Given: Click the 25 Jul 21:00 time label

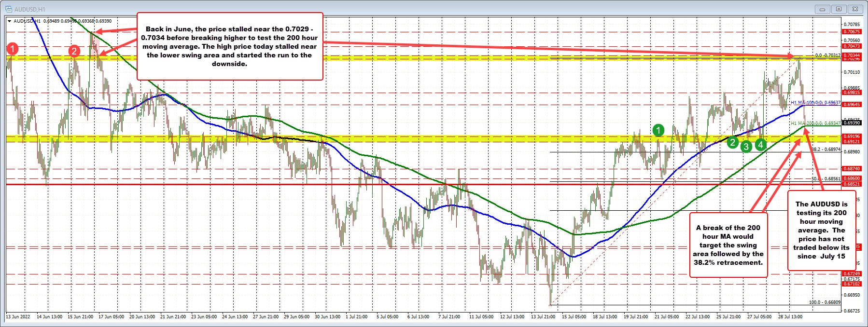Looking at the screenshot, I should click(729, 317).
